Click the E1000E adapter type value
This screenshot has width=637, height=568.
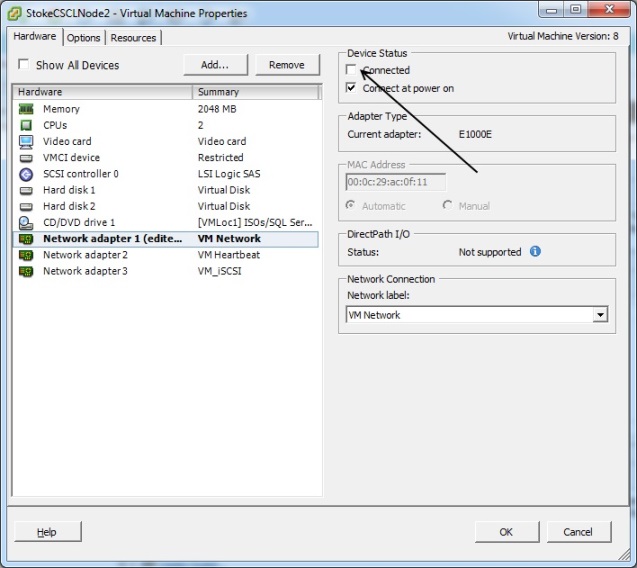point(475,134)
